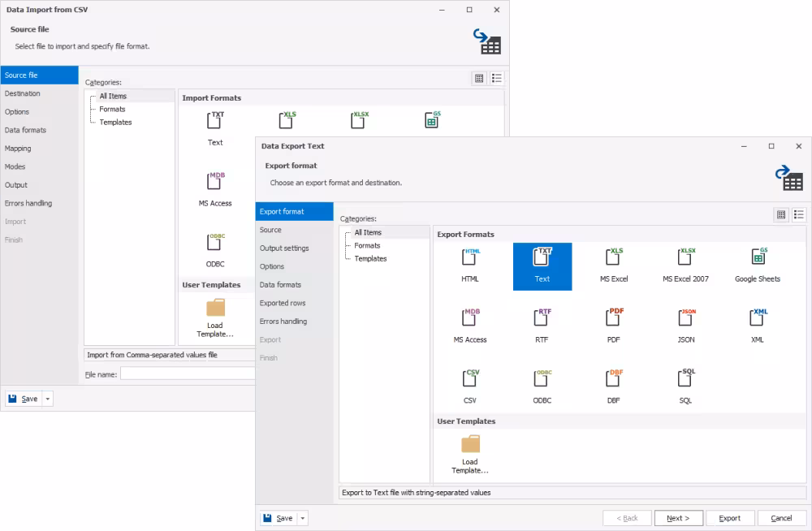Select Templates category in Data Export
812x531 pixels.
coord(370,258)
